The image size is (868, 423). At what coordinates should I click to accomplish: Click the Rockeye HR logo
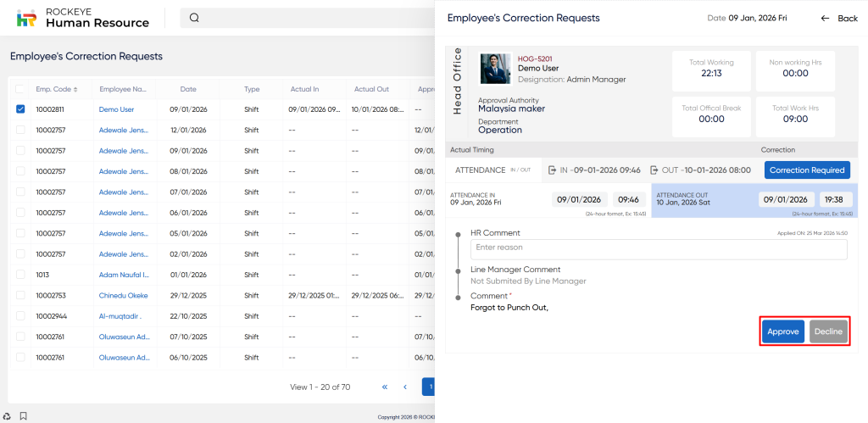tap(27, 18)
